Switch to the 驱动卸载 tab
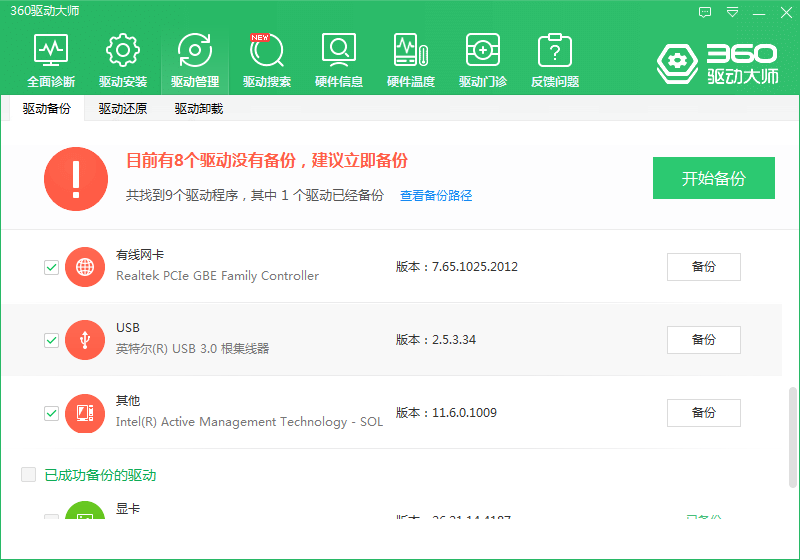This screenshot has width=800, height=560. click(x=198, y=109)
